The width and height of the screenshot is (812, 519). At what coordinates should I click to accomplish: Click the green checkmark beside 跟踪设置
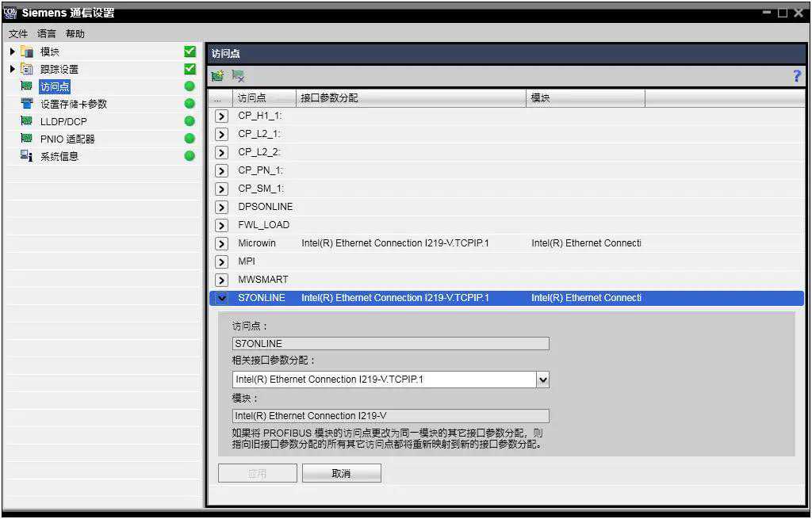(190, 69)
